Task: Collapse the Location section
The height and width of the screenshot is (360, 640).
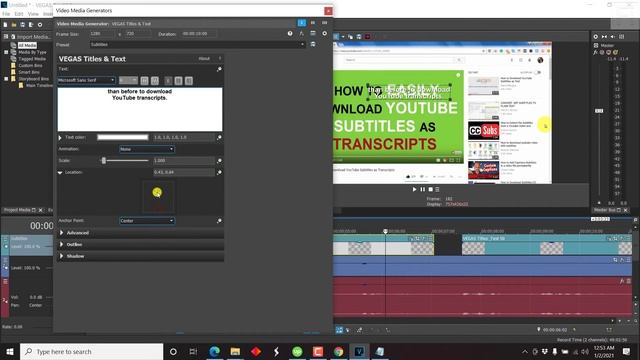Action: click(x=60, y=172)
